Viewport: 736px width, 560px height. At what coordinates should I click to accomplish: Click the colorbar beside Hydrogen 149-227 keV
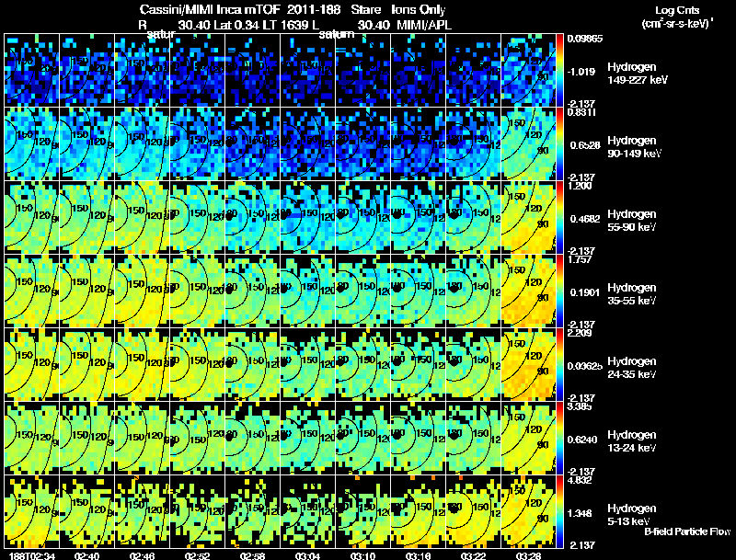(x=559, y=70)
